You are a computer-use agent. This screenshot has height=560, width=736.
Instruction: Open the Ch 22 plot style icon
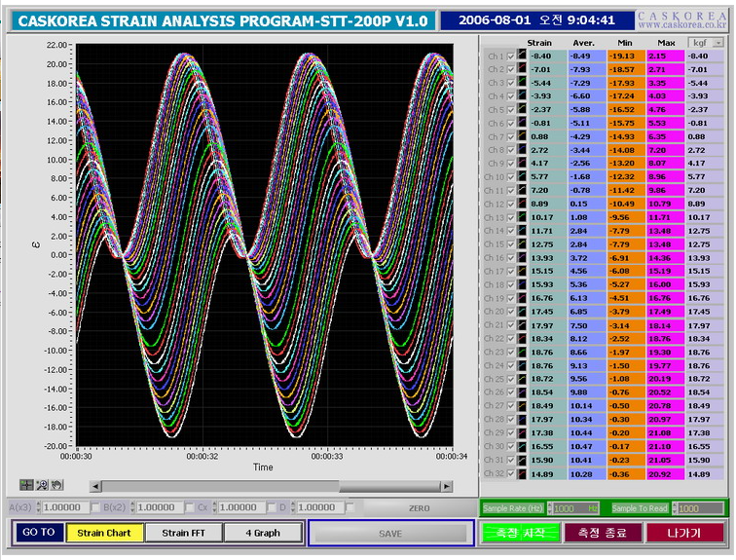(x=522, y=339)
